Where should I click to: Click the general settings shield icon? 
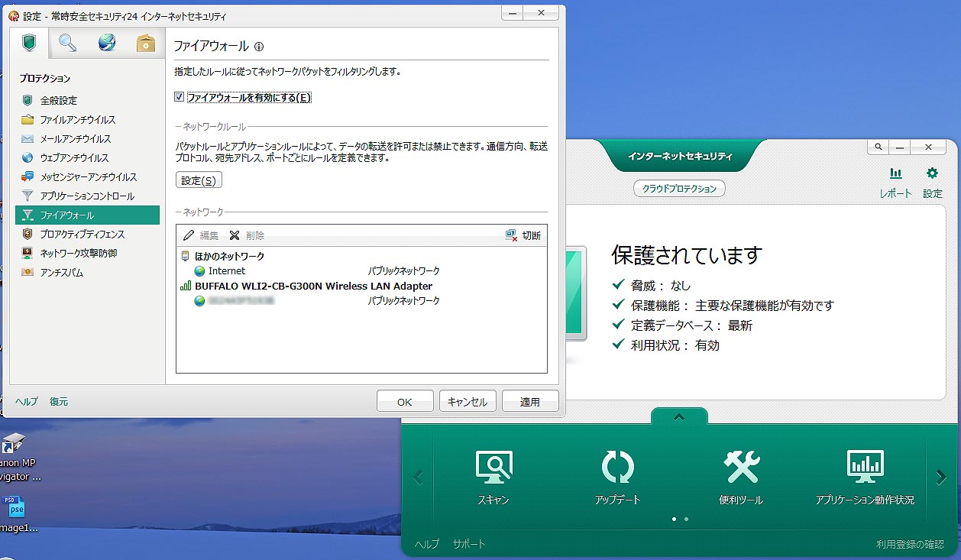point(28,100)
